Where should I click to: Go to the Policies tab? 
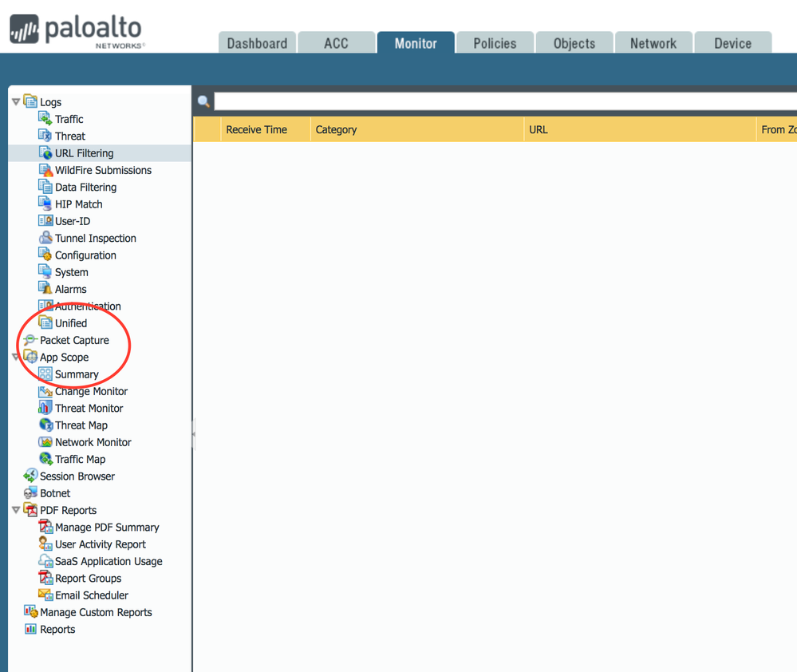(x=495, y=43)
